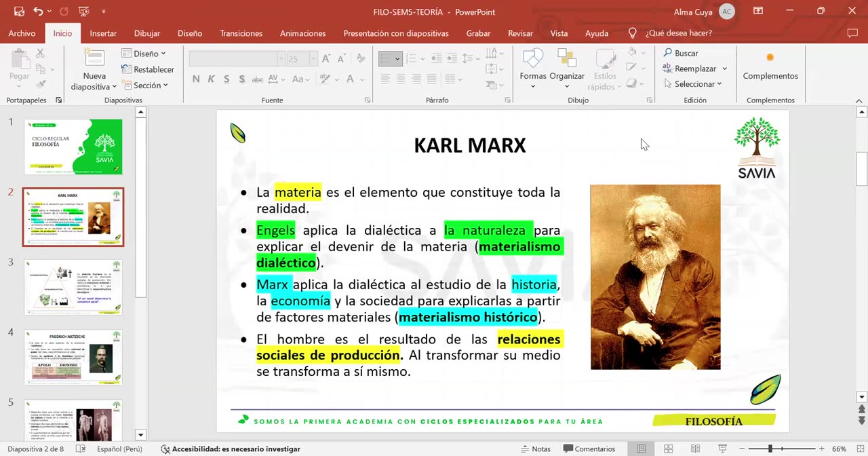Click the zoom slider handle
The image size is (868, 456).
pyautogui.click(x=770, y=449)
